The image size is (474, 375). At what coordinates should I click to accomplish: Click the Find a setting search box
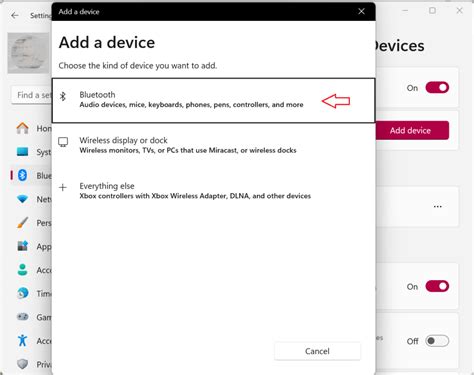tap(32, 95)
